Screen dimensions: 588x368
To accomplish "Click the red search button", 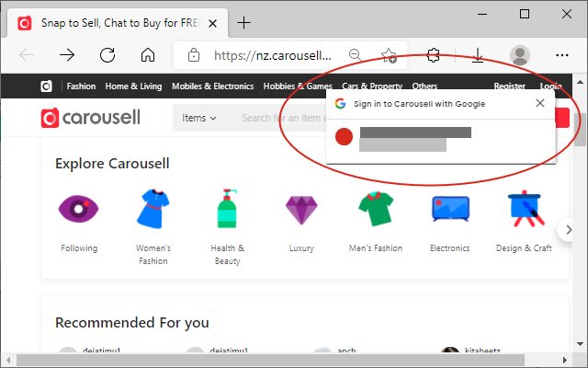I will (x=561, y=118).
